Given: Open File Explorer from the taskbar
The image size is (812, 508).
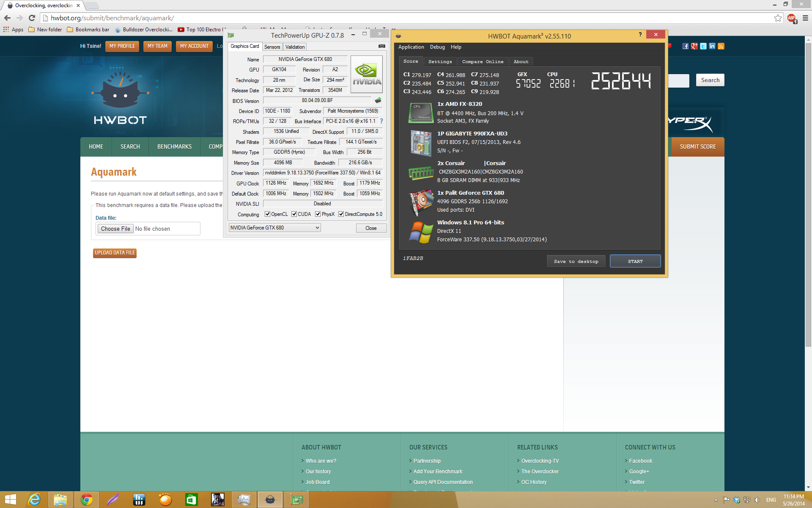Looking at the screenshot, I should [60, 500].
